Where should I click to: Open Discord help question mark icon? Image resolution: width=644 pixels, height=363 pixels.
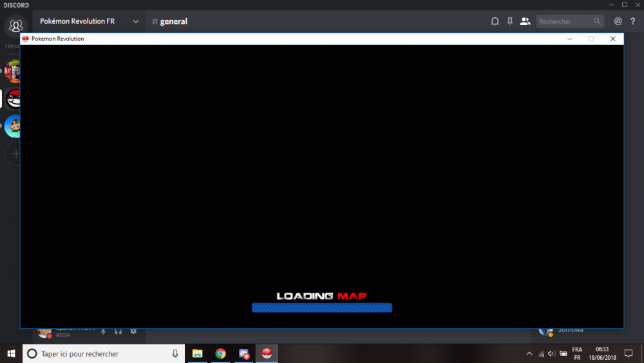tap(633, 21)
